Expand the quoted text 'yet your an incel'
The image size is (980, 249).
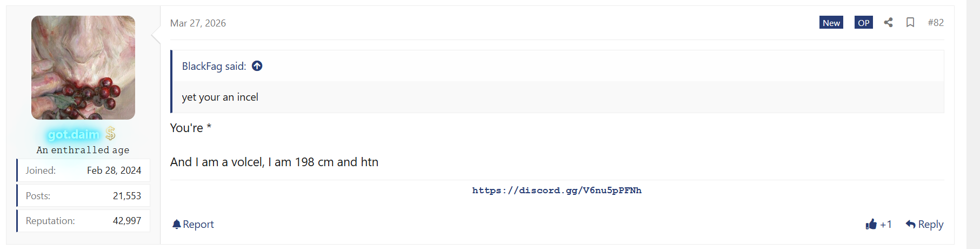point(220,97)
